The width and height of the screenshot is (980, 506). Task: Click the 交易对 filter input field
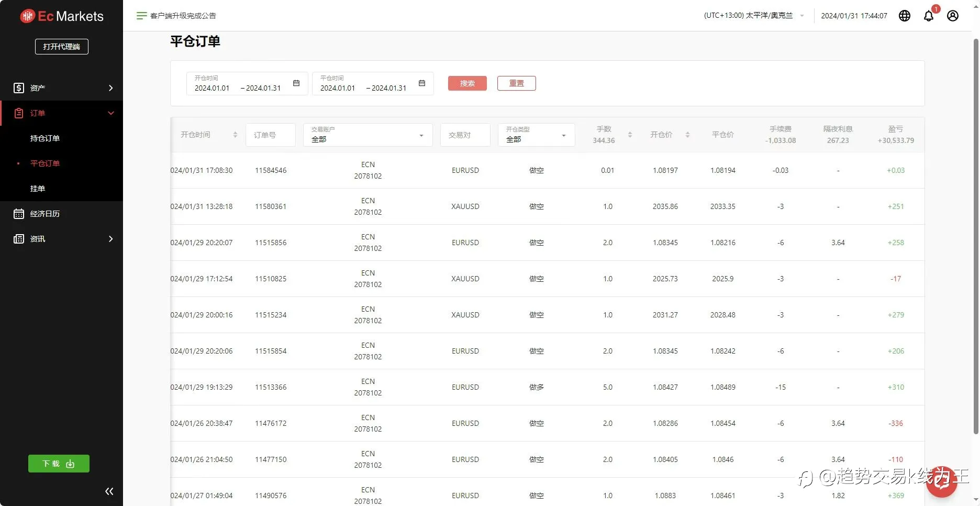tap(465, 135)
